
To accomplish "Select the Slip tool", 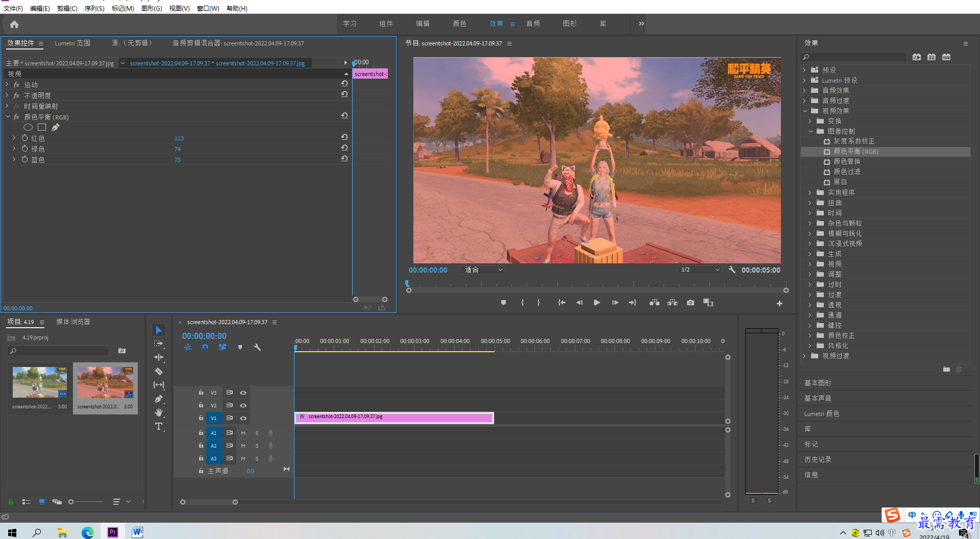I will (159, 385).
